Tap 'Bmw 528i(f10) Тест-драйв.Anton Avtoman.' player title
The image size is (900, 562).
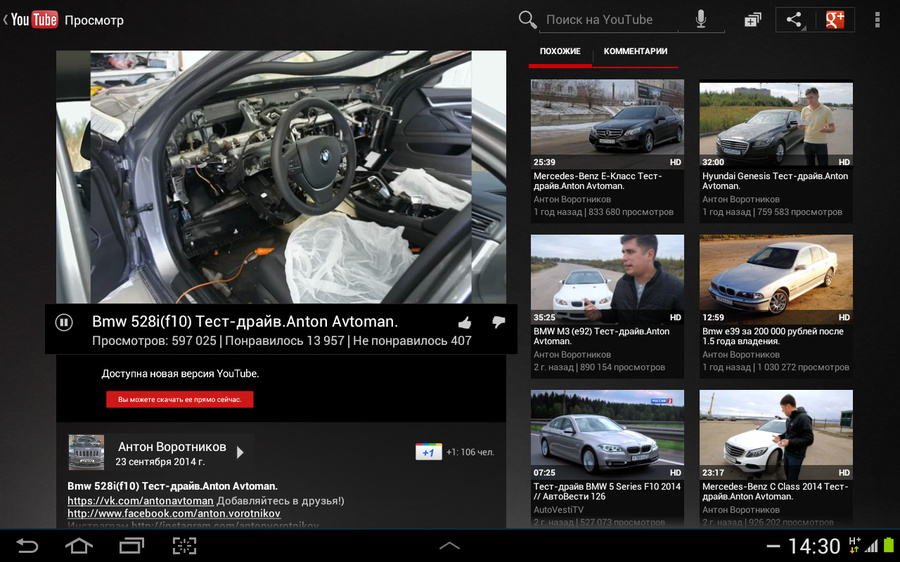click(x=245, y=321)
